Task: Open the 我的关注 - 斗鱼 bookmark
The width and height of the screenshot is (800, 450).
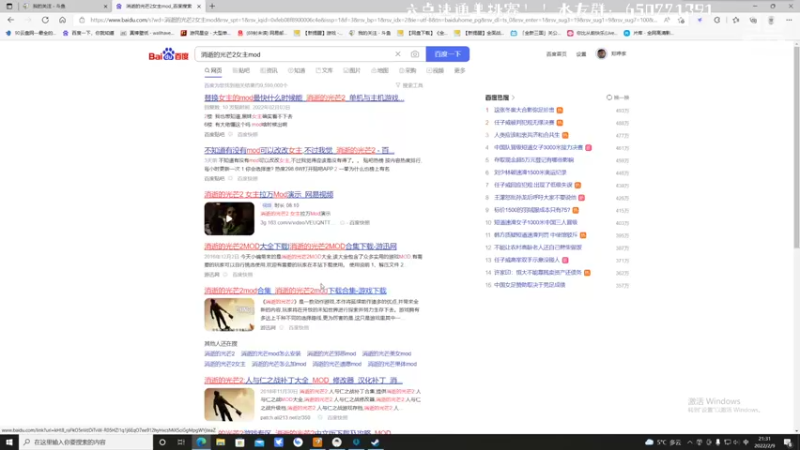Action: pyautogui.click(x=370, y=33)
